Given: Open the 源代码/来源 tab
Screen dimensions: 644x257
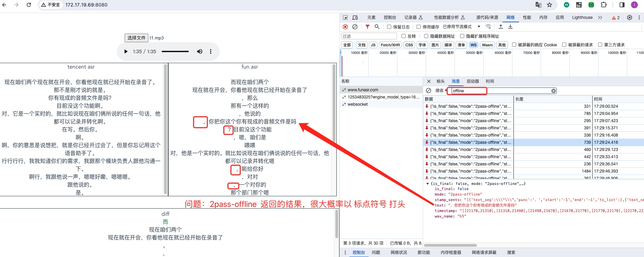Looking at the screenshot, I should [487, 17].
